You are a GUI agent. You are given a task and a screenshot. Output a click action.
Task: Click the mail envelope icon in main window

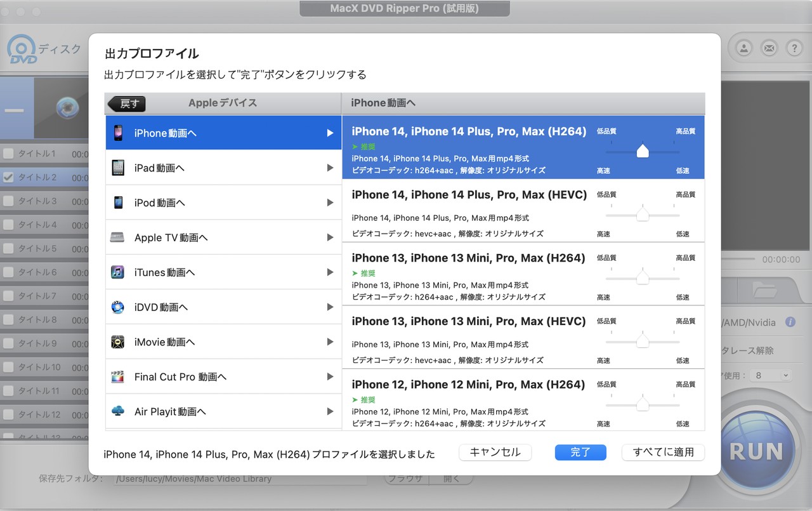[769, 48]
